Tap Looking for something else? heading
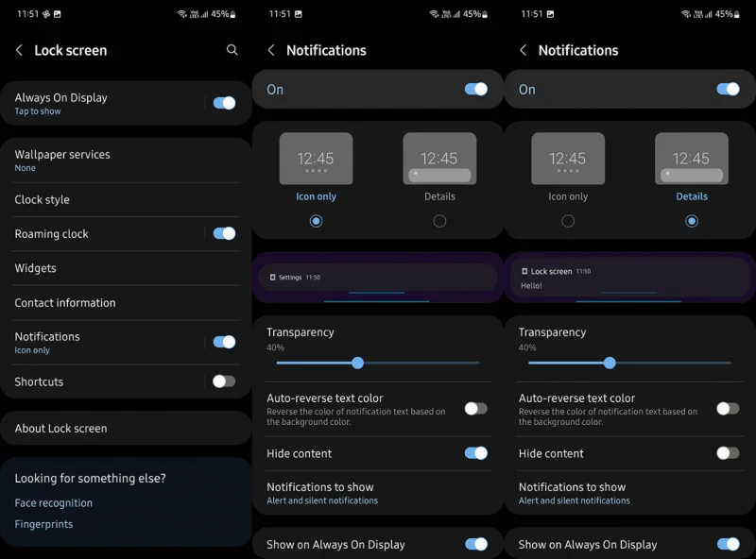 pyautogui.click(x=90, y=478)
